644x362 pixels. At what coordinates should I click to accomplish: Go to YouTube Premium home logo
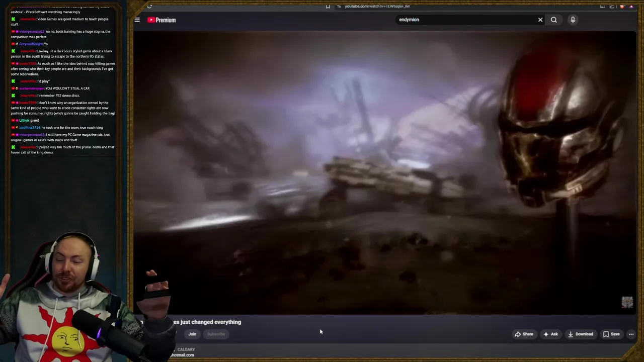coord(162,20)
